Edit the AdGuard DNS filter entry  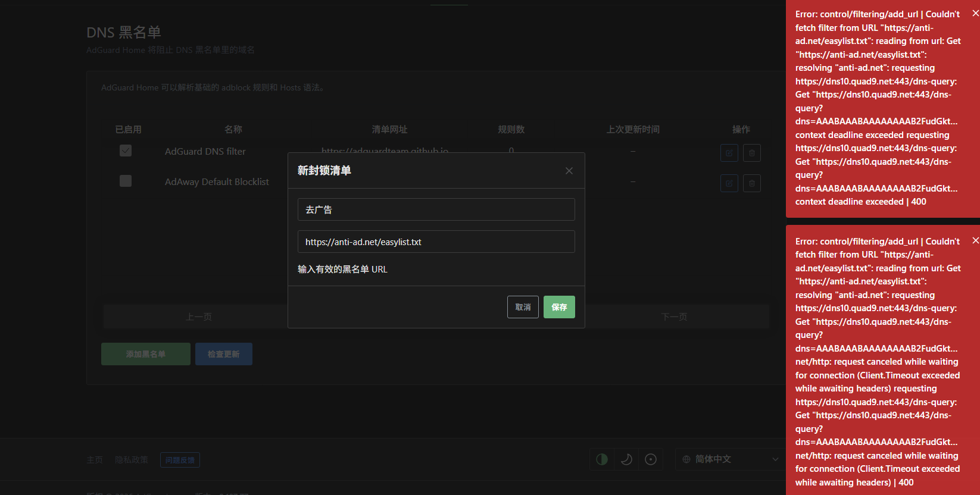click(x=729, y=153)
